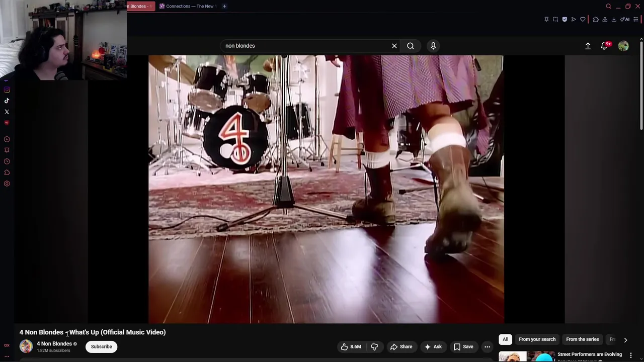Open the sidebar player icon

point(7,139)
